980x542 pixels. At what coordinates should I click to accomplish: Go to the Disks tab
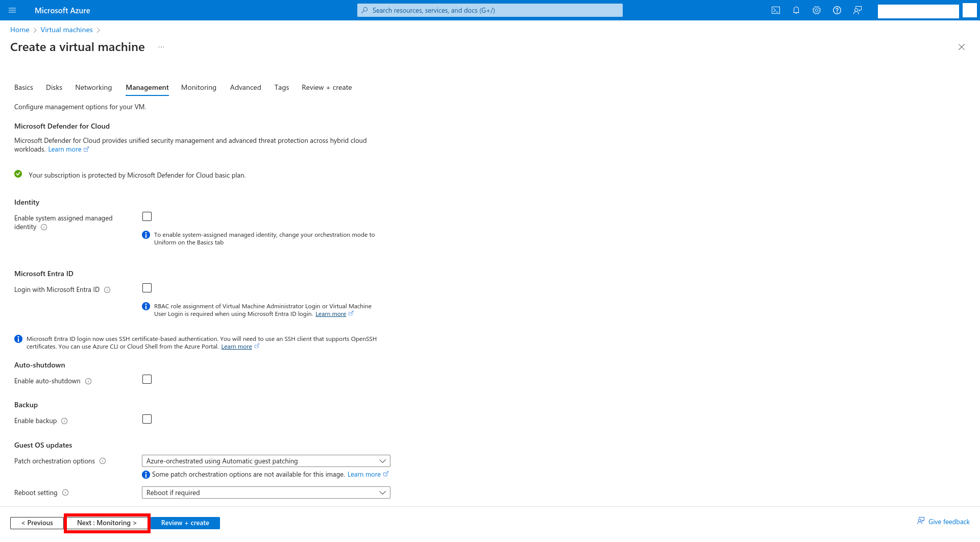pos(54,87)
